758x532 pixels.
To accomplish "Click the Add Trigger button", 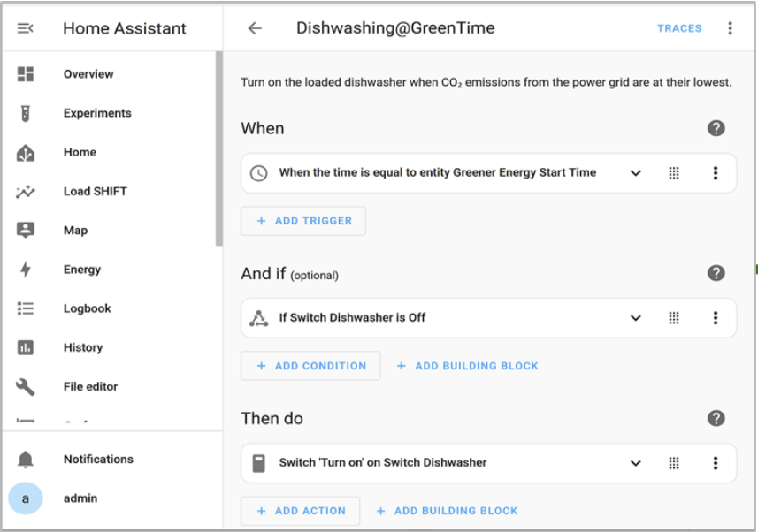I will [x=303, y=221].
